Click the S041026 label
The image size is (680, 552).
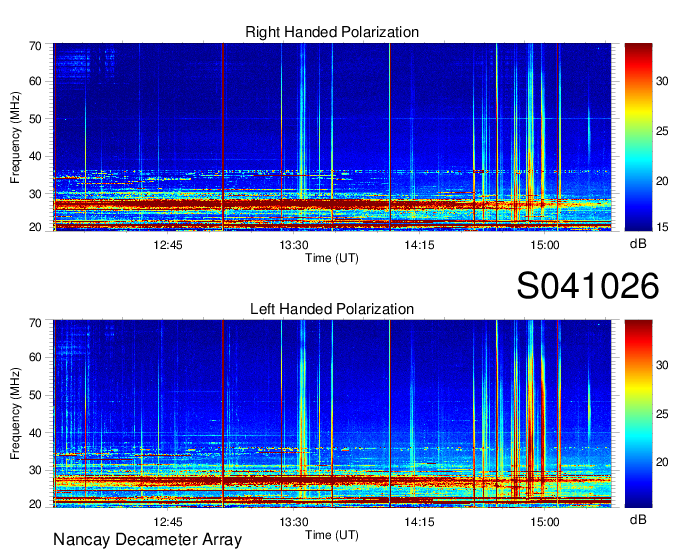[588, 285]
